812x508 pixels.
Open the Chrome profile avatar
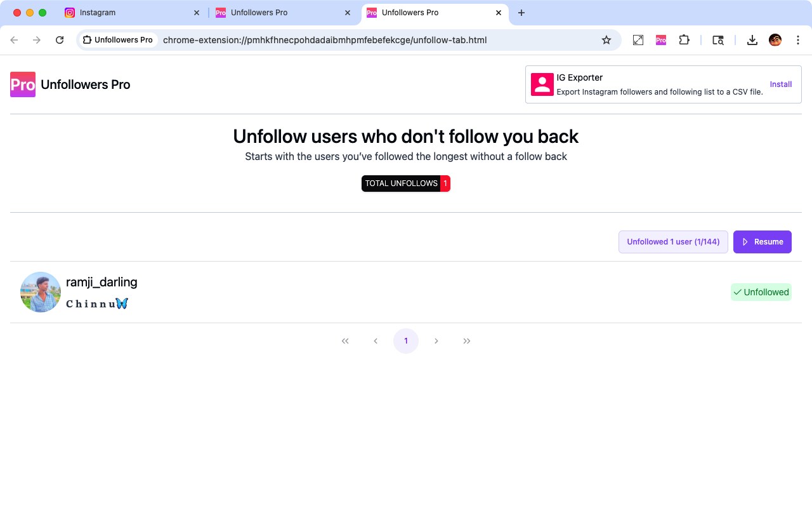click(x=775, y=40)
